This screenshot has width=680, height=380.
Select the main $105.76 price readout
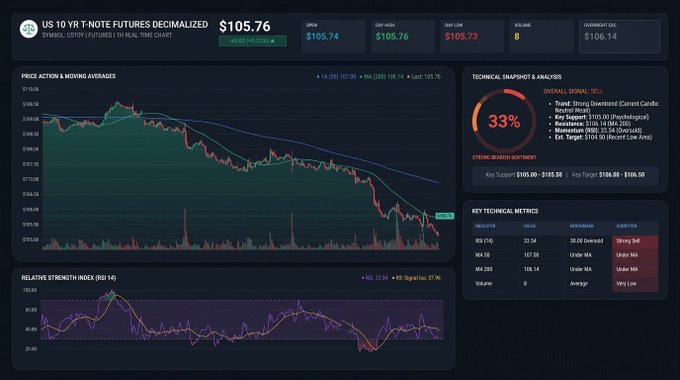click(245, 26)
